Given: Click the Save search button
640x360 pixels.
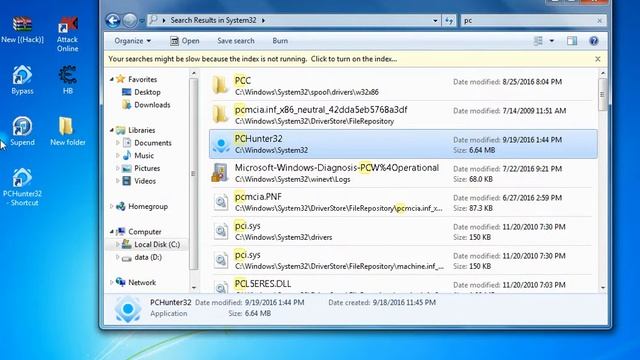Looking at the screenshot, I should [x=236, y=41].
